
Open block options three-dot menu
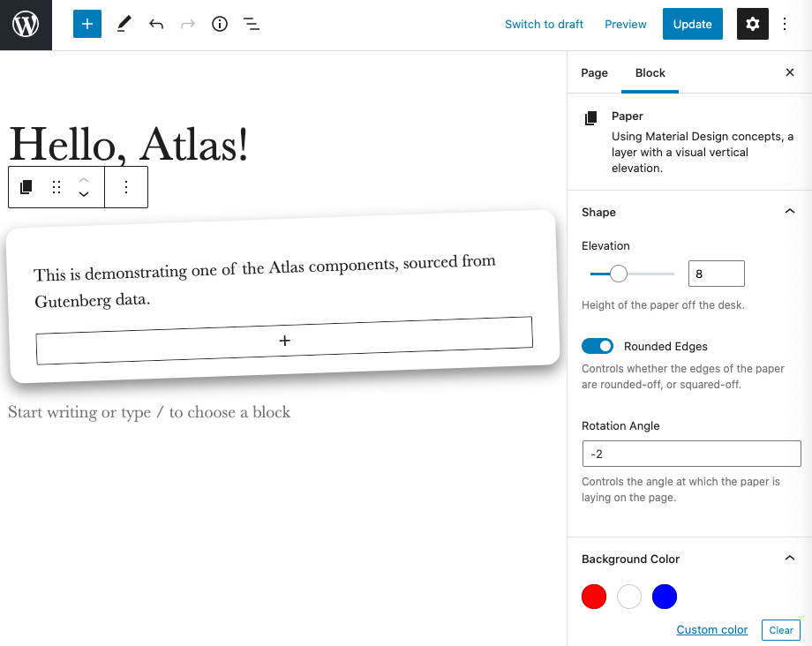tap(126, 187)
